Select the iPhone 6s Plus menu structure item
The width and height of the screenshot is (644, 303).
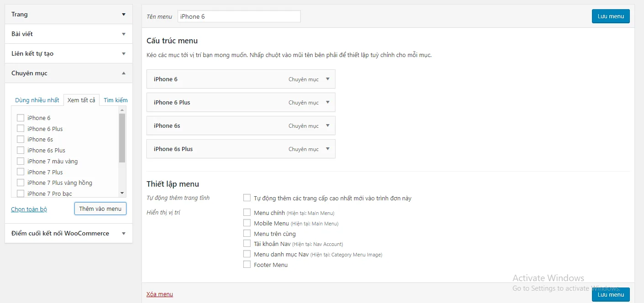click(x=241, y=149)
